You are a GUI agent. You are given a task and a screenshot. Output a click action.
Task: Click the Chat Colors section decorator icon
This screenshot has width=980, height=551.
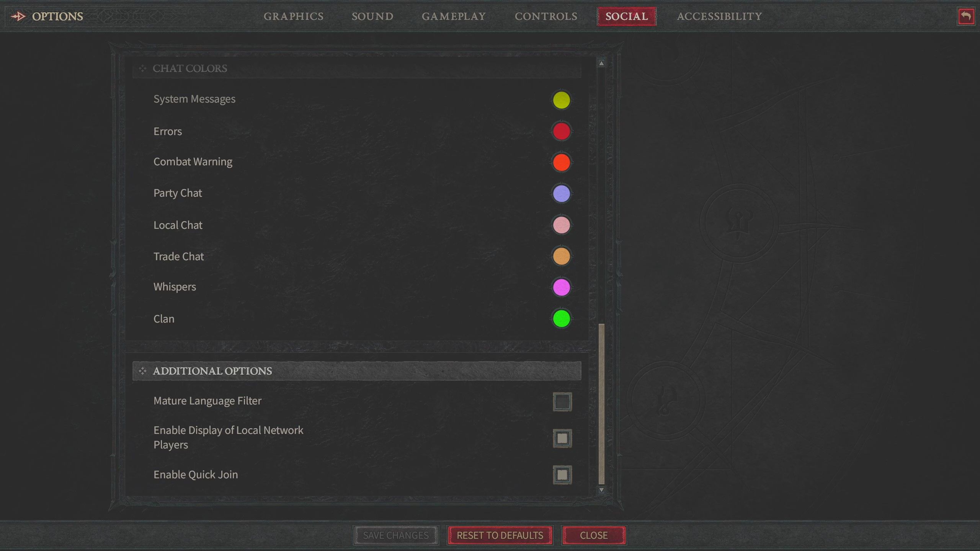[x=143, y=68]
